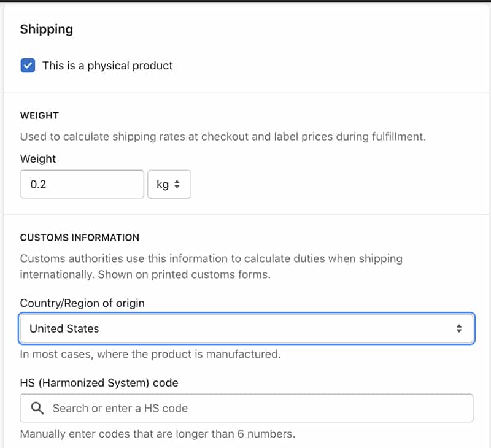Click 'where the product is manufactured' helper text

coord(189,354)
